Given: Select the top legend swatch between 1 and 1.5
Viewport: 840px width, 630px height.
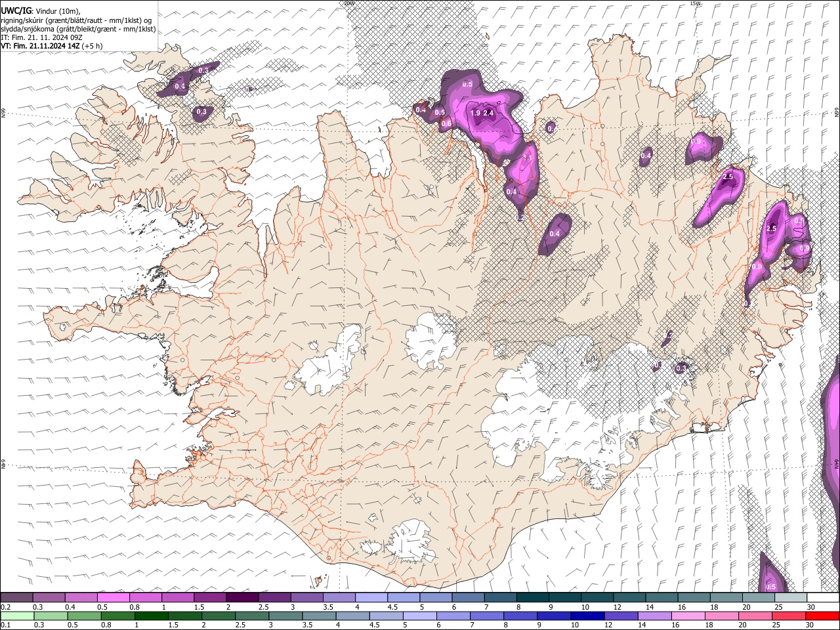Looking at the screenshot, I should pos(178,597).
